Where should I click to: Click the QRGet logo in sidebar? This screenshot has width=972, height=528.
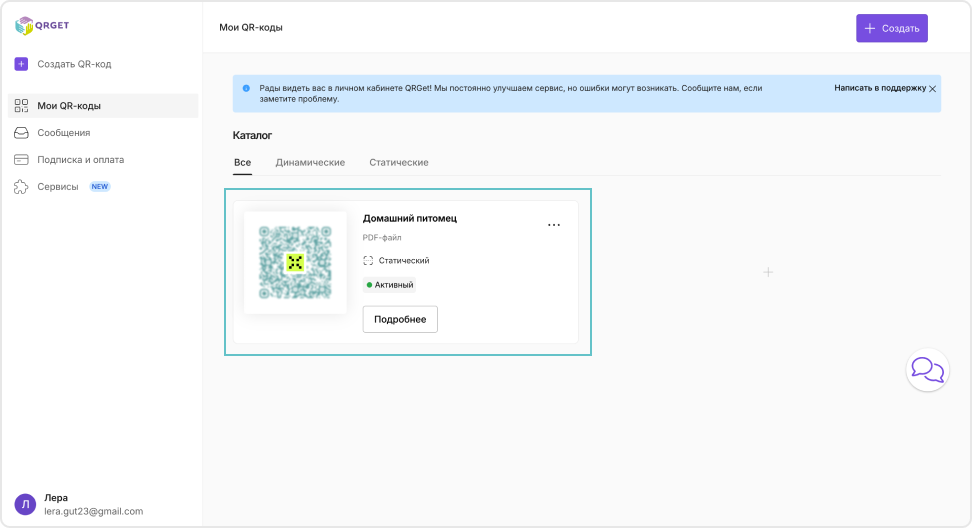click(42, 27)
